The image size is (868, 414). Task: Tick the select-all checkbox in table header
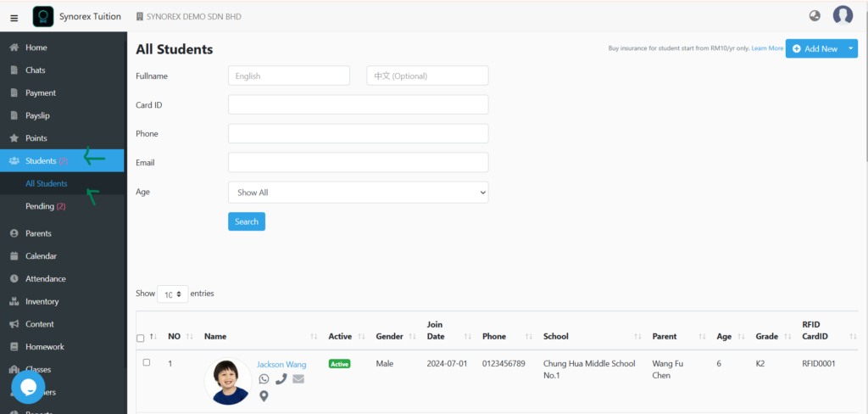tap(140, 338)
